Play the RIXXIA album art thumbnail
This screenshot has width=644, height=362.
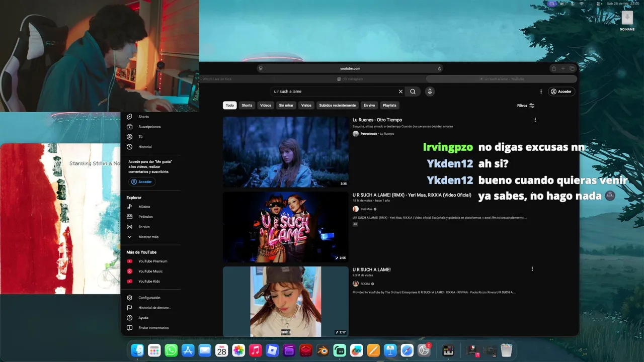286,301
